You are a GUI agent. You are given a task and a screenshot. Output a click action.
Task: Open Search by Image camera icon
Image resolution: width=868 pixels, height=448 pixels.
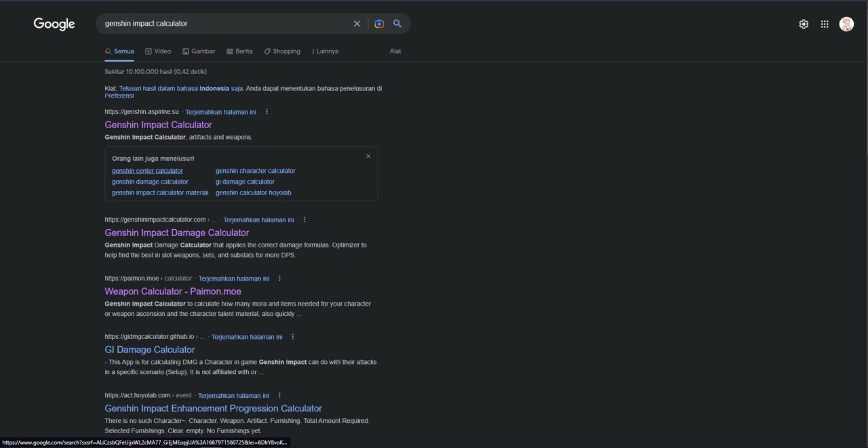point(379,23)
